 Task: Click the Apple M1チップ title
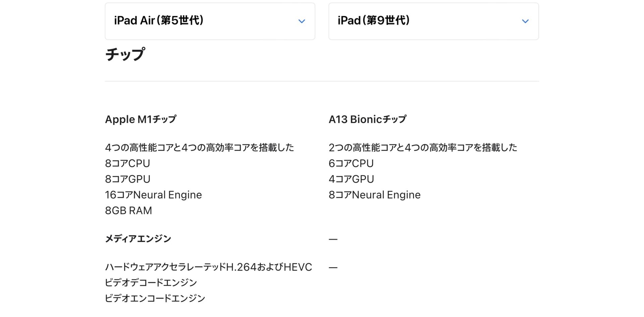point(141,120)
